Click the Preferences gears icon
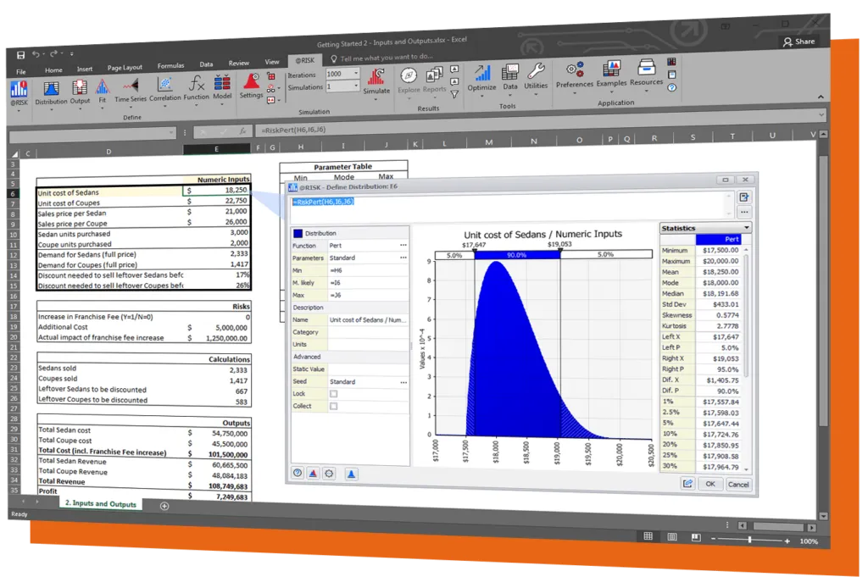The image size is (868, 588). click(x=575, y=75)
